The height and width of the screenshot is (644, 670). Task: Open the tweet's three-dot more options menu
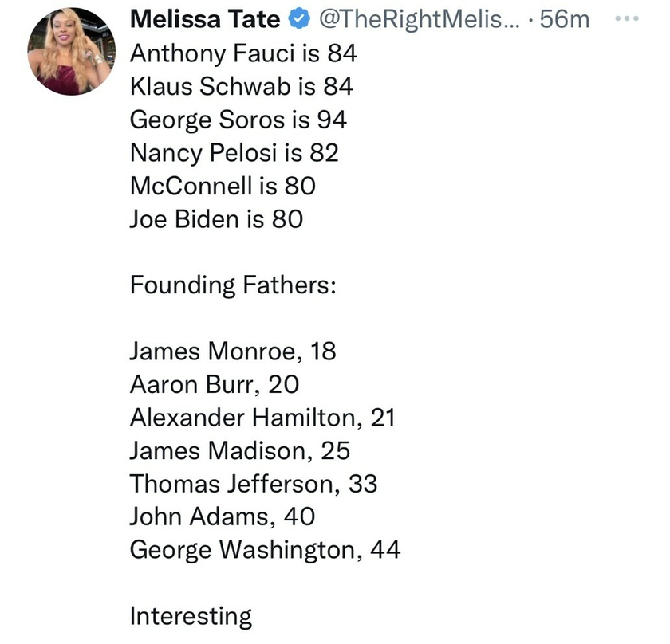pyautogui.click(x=632, y=18)
